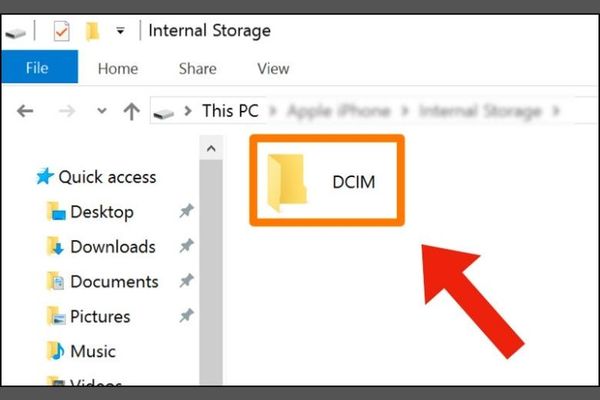Open the Customize Quick Access Toolbar dropdown

tap(121, 31)
